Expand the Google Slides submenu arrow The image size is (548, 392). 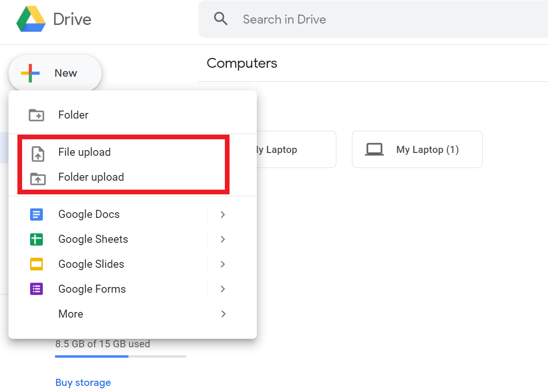tap(223, 264)
